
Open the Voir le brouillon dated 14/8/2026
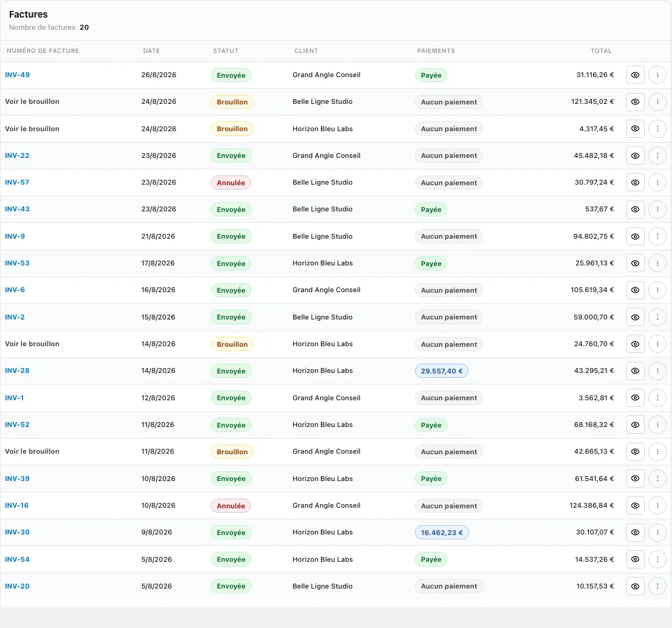tap(32, 344)
